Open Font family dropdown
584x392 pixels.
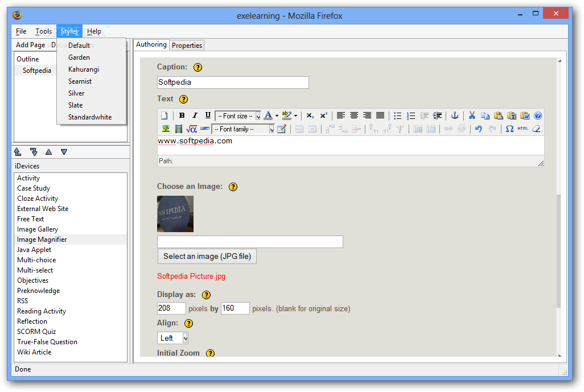(243, 129)
